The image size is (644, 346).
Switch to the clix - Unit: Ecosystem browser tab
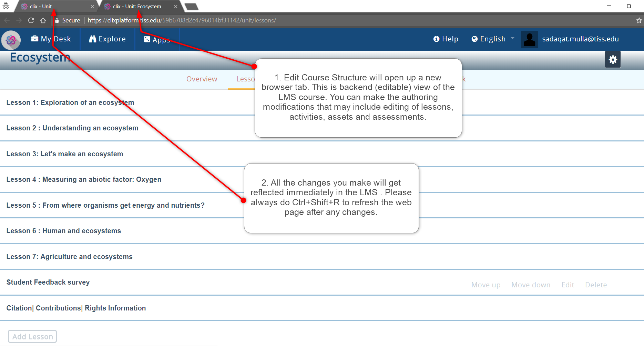coord(137,7)
